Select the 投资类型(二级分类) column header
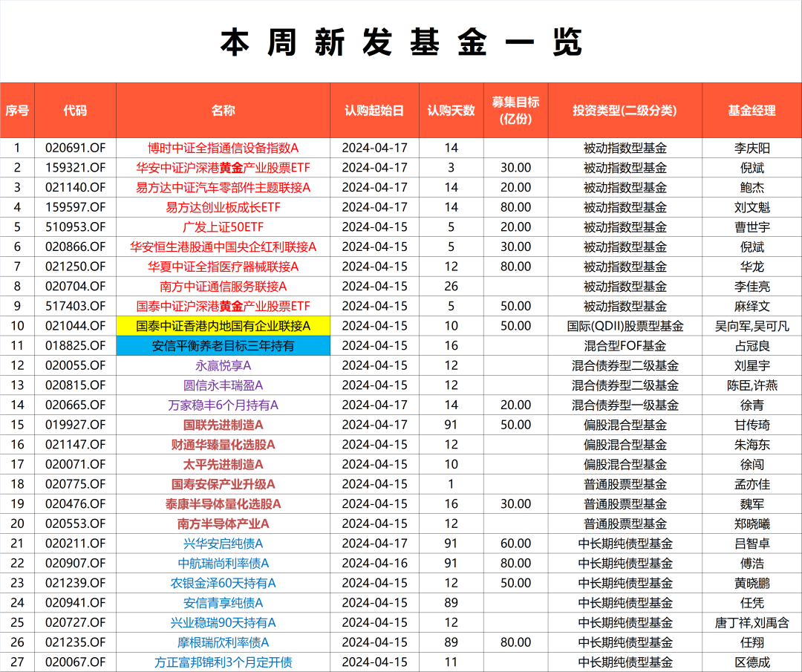The height and width of the screenshot is (672, 802). [625, 111]
